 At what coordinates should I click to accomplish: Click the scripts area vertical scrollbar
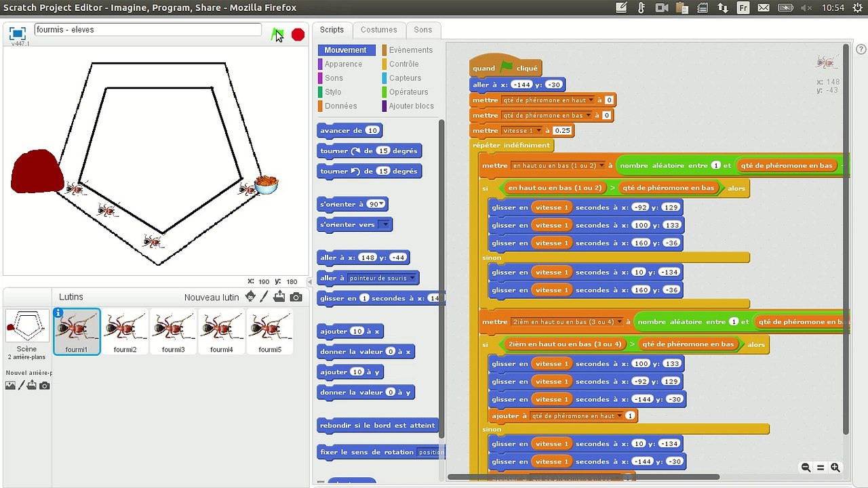846,241
